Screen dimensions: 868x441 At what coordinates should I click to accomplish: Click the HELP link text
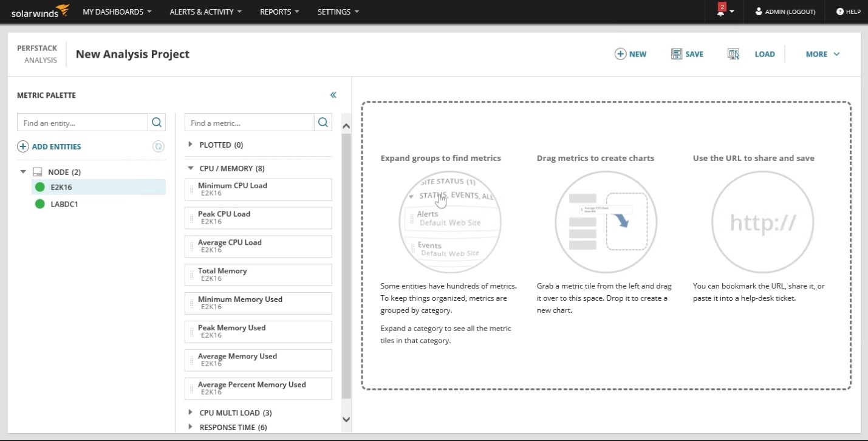[x=853, y=12]
